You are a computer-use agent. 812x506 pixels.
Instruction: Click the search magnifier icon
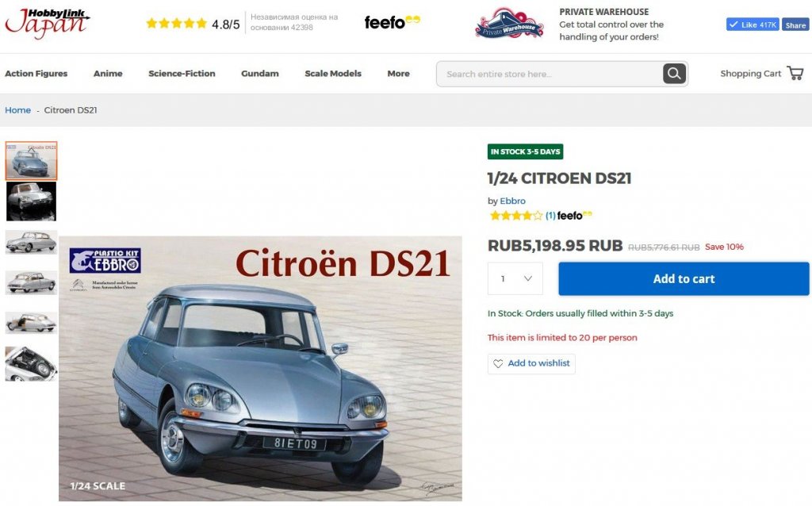coord(674,74)
